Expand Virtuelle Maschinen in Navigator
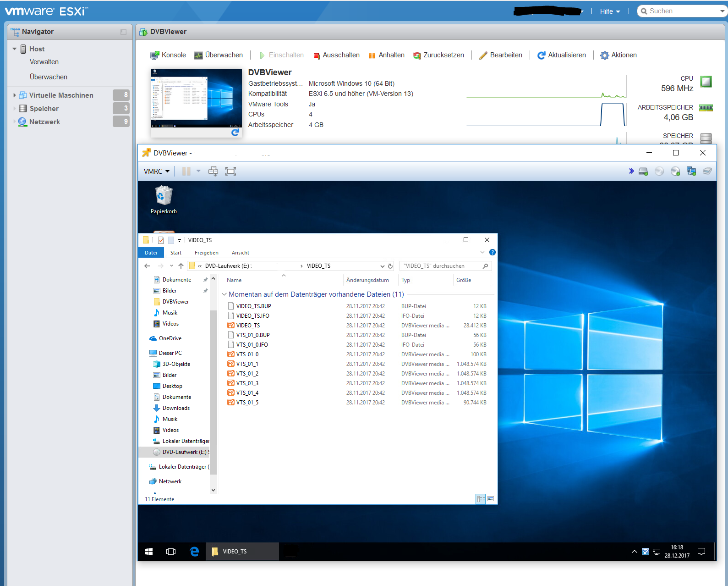The height and width of the screenshot is (586, 728). [14, 95]
